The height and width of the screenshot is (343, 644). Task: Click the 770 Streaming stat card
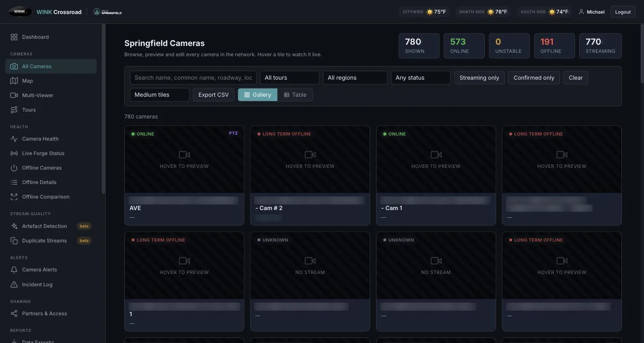(x=601, y=46)
